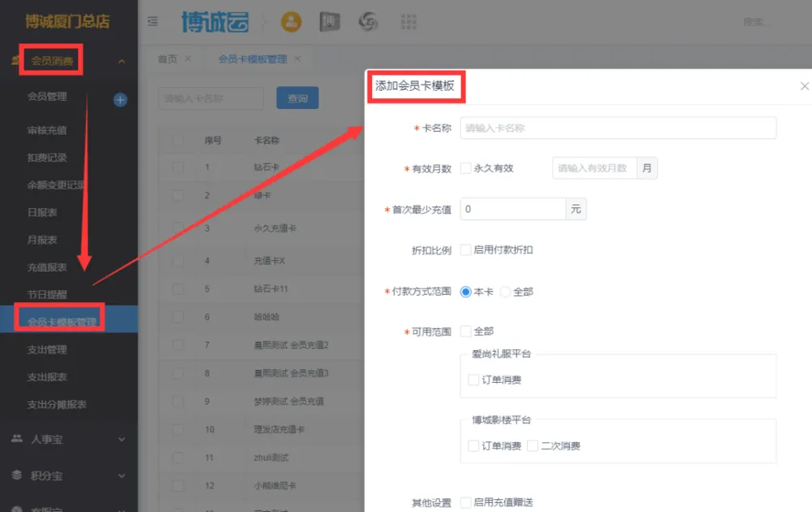Viewport: 812px width, 512px height.
Task: Click the blue plus icon beside 会员管理
Action: click(120, 100)
